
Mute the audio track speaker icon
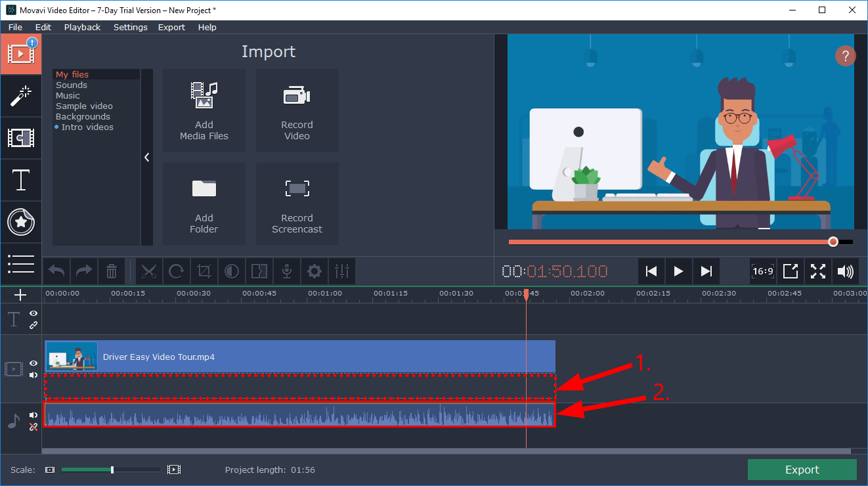pyautogui.click(x=33, y=414)
